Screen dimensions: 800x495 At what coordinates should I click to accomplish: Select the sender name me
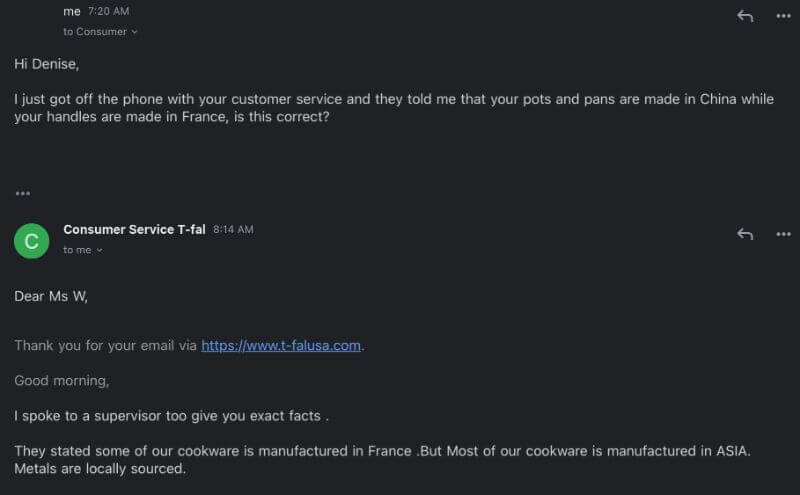pos(72,11)
